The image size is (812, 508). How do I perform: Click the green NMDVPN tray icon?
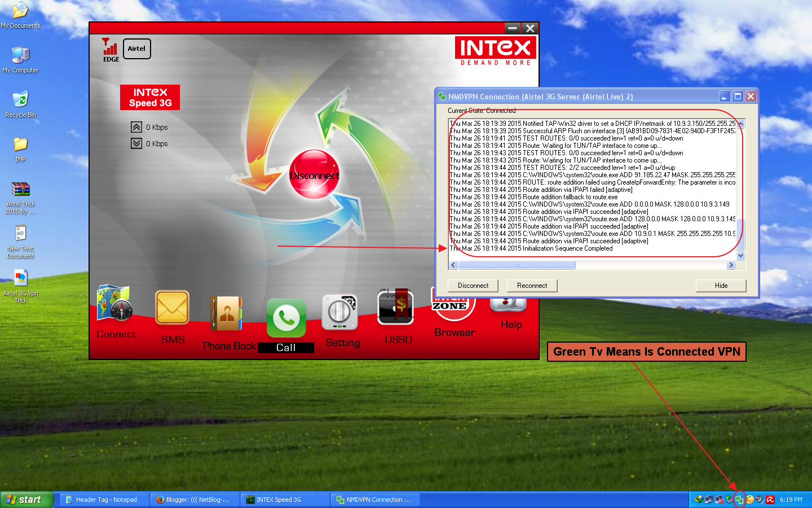coord(739,500)
